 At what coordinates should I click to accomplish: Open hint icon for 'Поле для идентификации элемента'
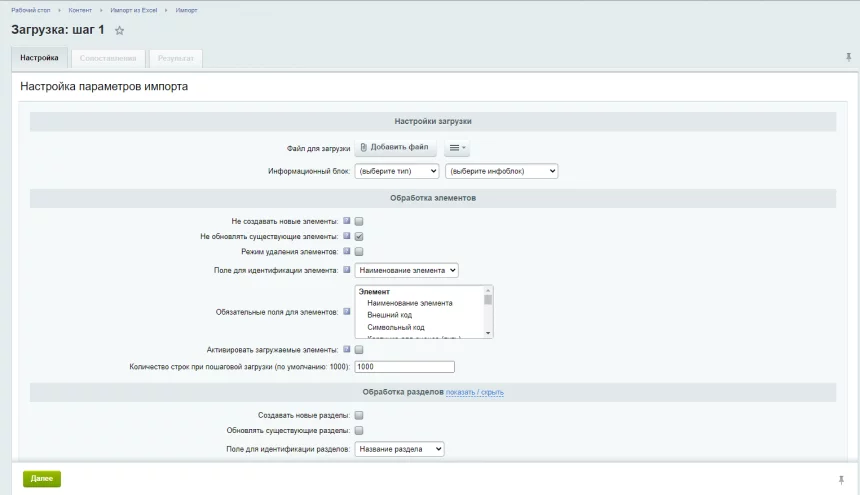[x=347, y=269]
